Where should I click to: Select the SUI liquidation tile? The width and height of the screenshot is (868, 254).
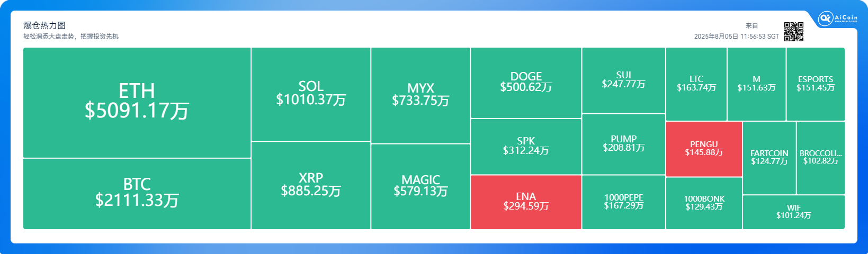point(623,80)
